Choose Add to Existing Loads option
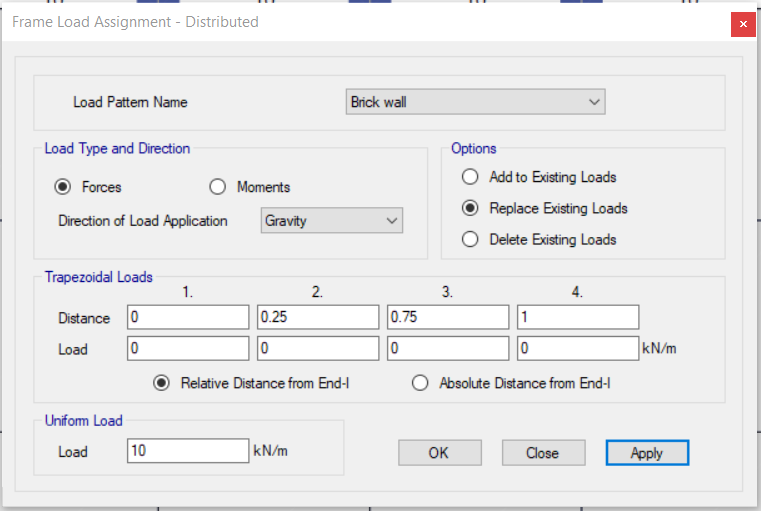Image resolution: width=761 pixels, height=511 pixels. [x=470, y=177]
